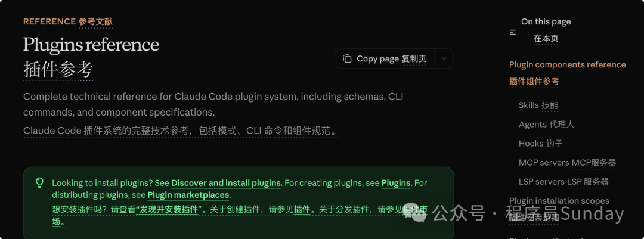644x239 pixels.
Task: Click the REFERENCE breadcrumb label
Action: [x=49, y=22]
